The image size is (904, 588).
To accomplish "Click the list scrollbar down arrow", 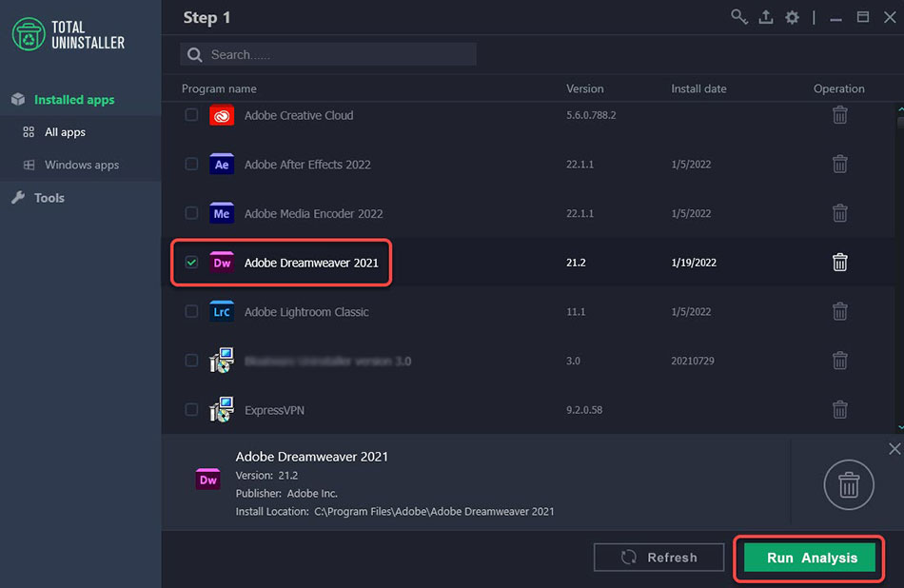I will pos(900,427).
